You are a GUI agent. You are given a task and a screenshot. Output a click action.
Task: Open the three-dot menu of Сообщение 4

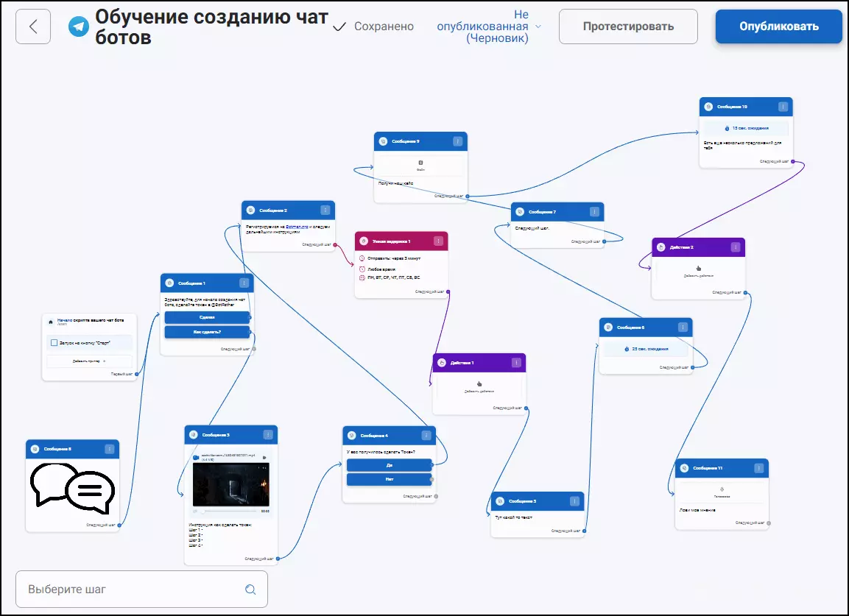click(x=426, y=435)
